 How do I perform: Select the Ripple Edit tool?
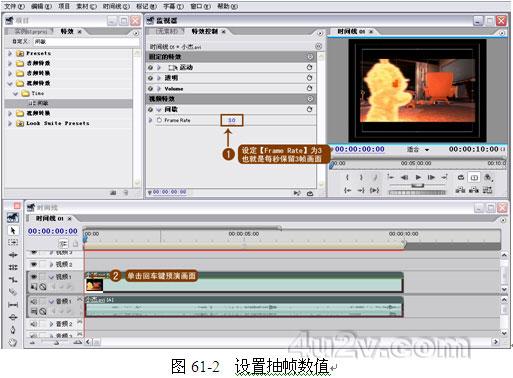click(x=13, y=255)
